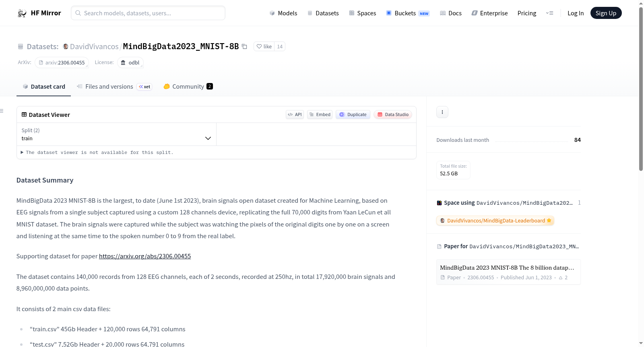Expand the dataset viewer not available message
This screenshot has height=347, width=644.
pos(97,152)
